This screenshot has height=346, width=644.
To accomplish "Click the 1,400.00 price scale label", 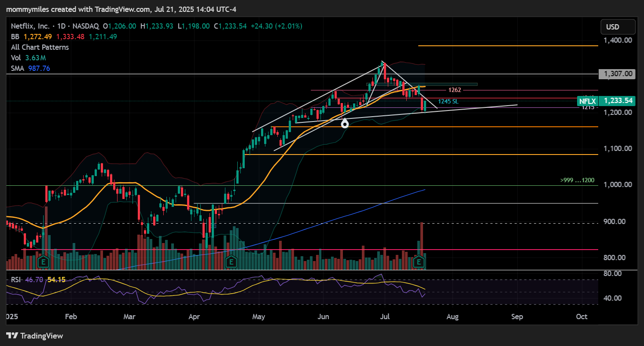I will click(x=618, y=40).
